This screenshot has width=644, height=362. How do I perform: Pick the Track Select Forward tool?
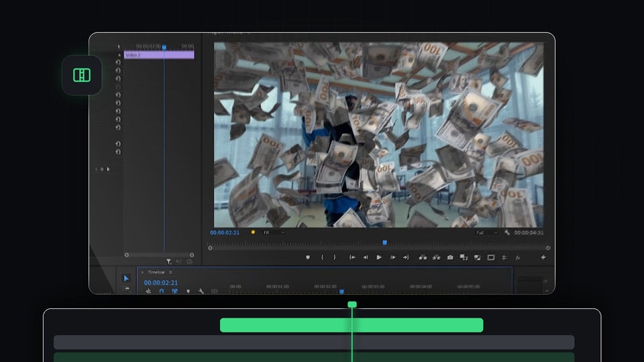click(126, 288)
